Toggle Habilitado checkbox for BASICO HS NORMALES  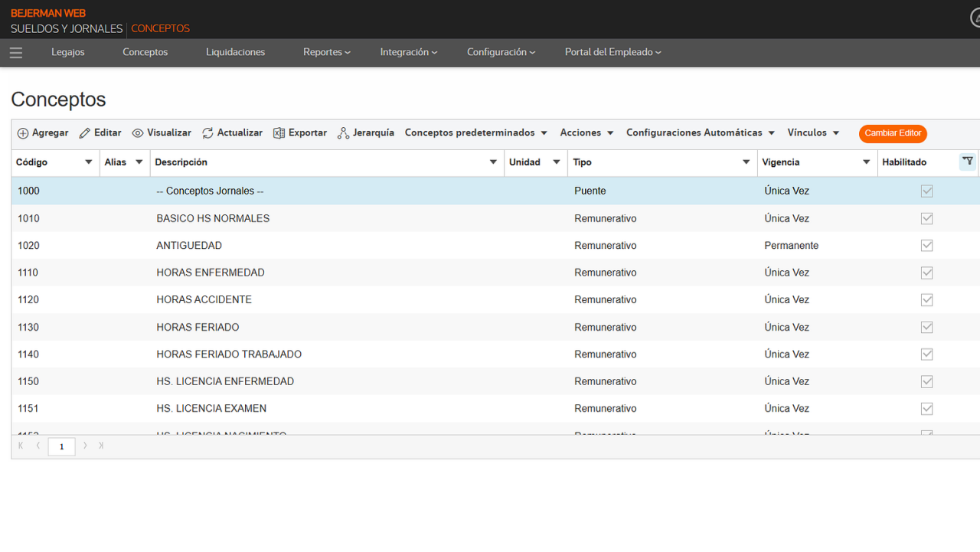coord(927,218)
